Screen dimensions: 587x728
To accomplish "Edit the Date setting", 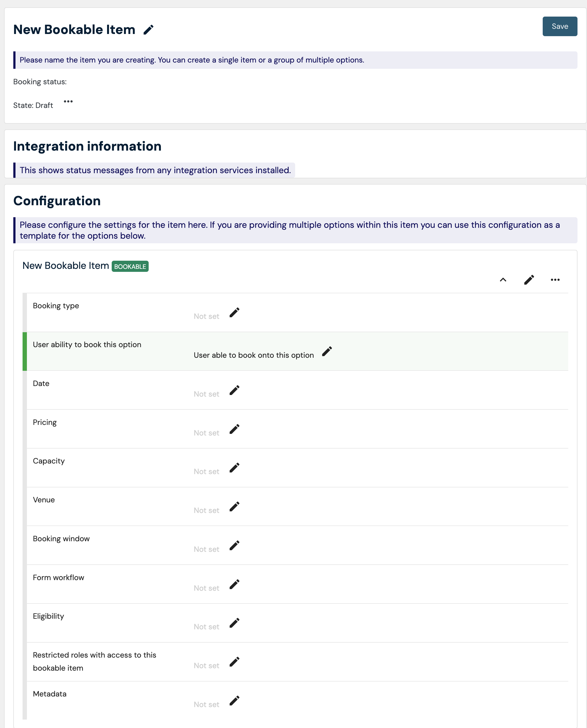I will click(234, 390).
